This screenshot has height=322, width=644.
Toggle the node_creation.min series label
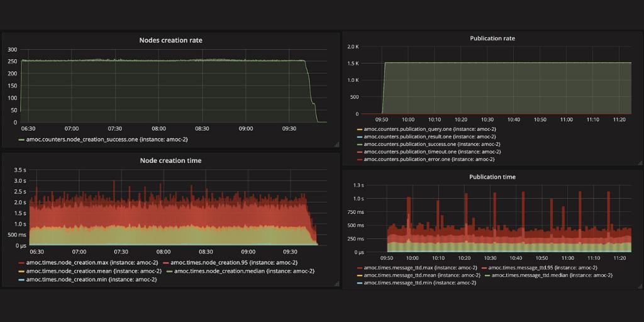click(x=91, y=280)
